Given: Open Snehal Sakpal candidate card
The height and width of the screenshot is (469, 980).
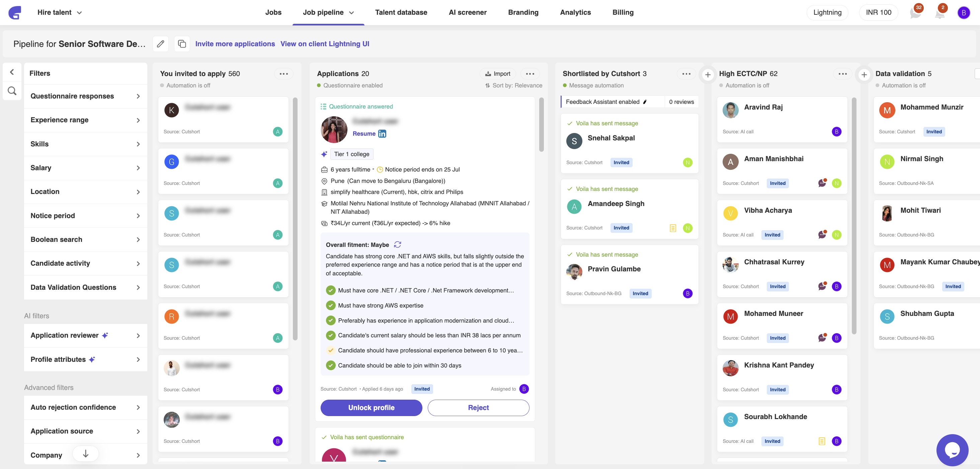Looking at the screenshot, I should 629,143.
